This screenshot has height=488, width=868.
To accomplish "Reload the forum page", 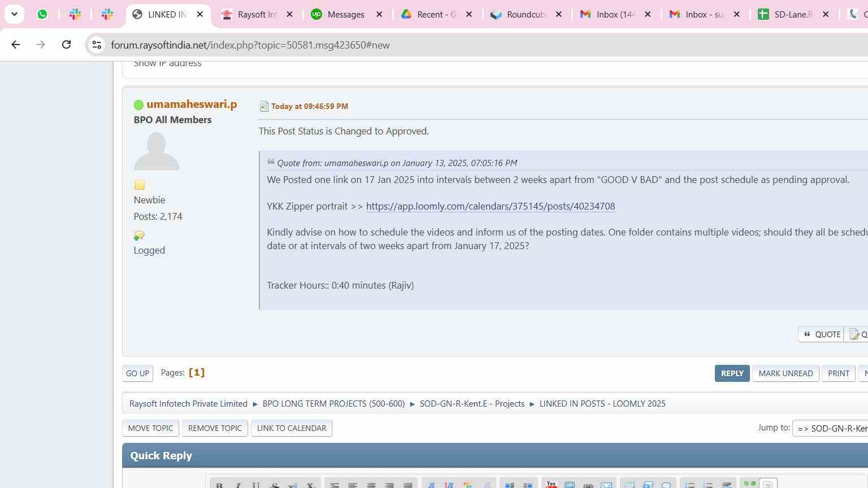I will click(66, 45).
